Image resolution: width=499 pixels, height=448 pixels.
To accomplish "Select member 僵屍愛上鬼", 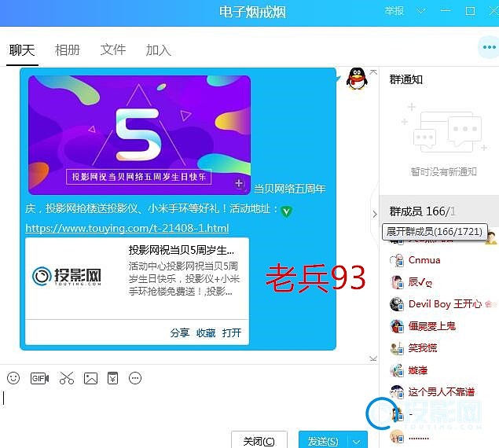I will 432,326.
